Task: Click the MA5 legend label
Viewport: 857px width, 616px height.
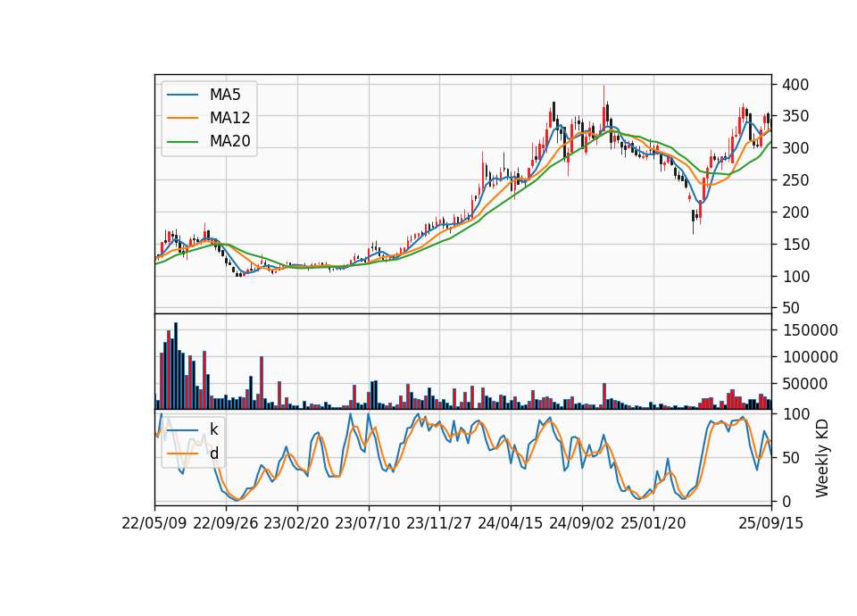Action: [225, 95]
